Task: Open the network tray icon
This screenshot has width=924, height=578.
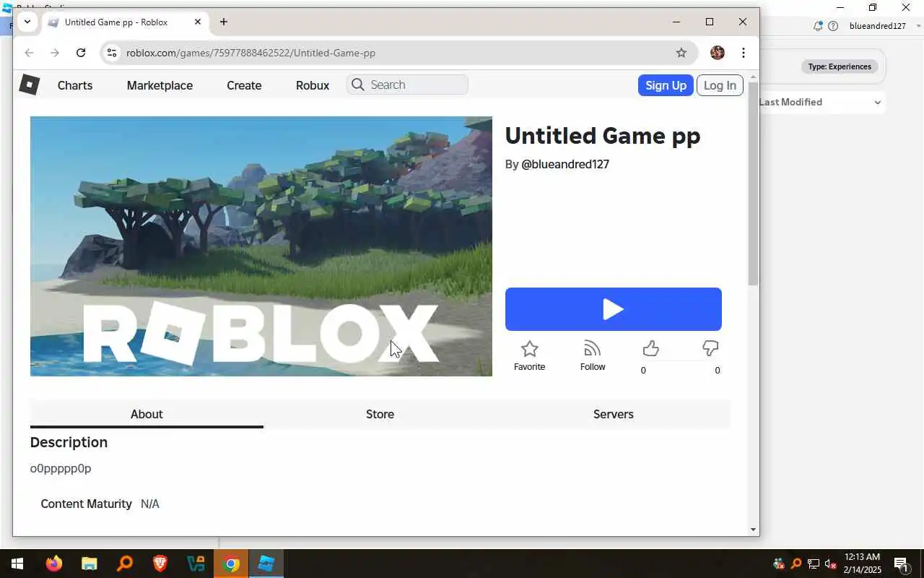Action: point(814,564)
